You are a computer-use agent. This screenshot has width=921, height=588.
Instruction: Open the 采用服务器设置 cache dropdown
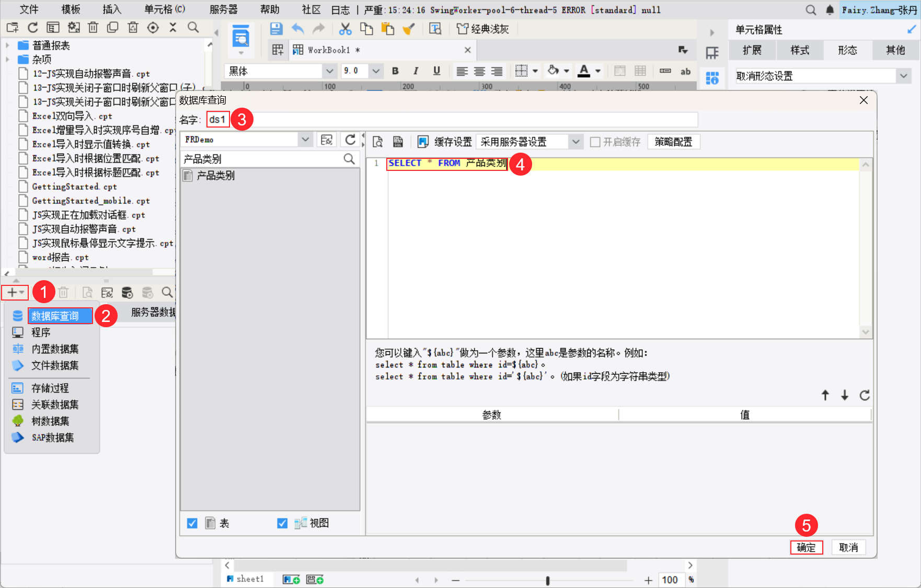(x=575, y=142)
